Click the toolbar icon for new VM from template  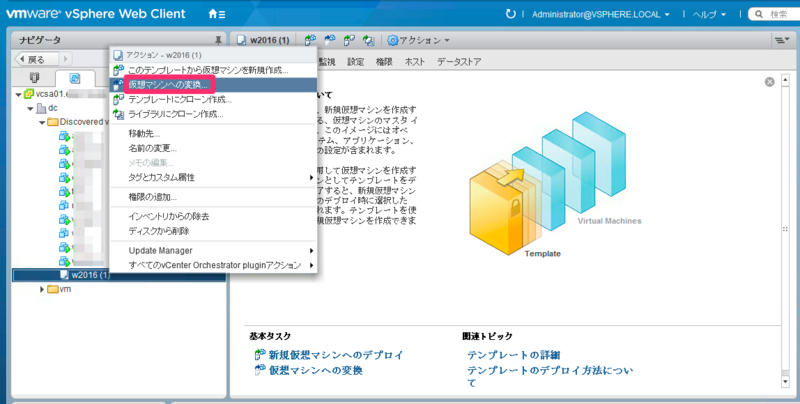[x=310, y=40]
